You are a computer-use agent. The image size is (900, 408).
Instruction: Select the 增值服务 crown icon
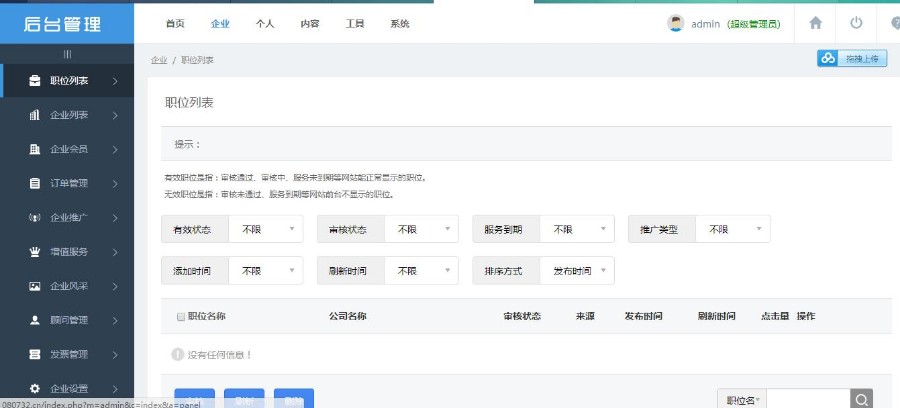pos(35,252)
